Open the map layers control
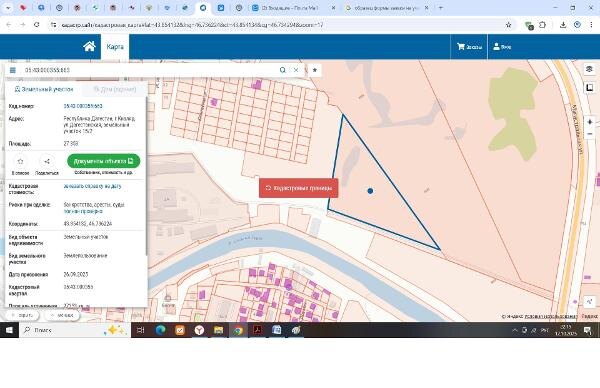Viewport: 600px width, 388px height. 589,69
